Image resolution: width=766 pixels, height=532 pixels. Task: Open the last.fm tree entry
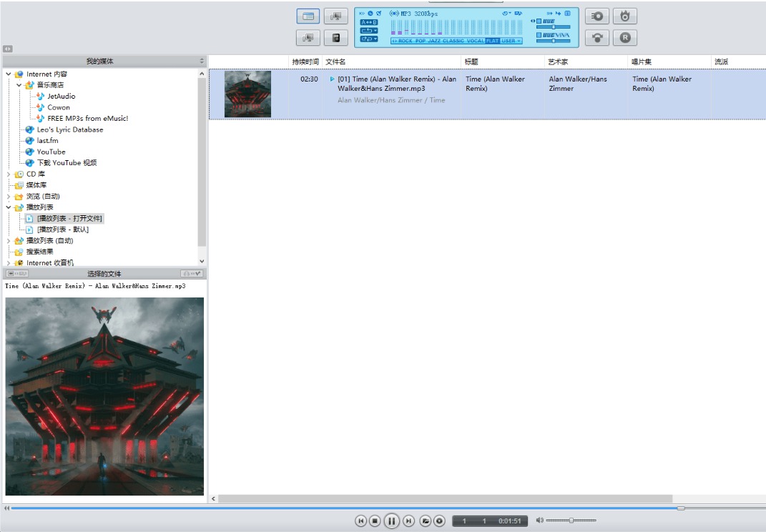[47, 141]
